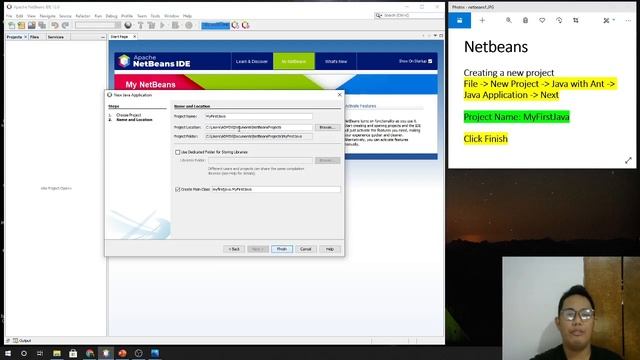The width and height of the screenshot is (640, 360).
Task: Click the Save All toolbar icon
Action: (42, 25)
